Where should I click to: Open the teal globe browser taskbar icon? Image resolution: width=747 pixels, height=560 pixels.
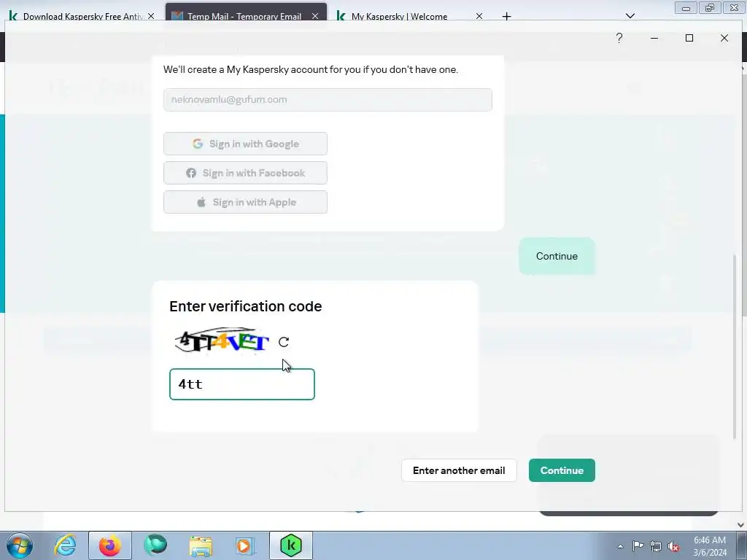coord(155,545)
